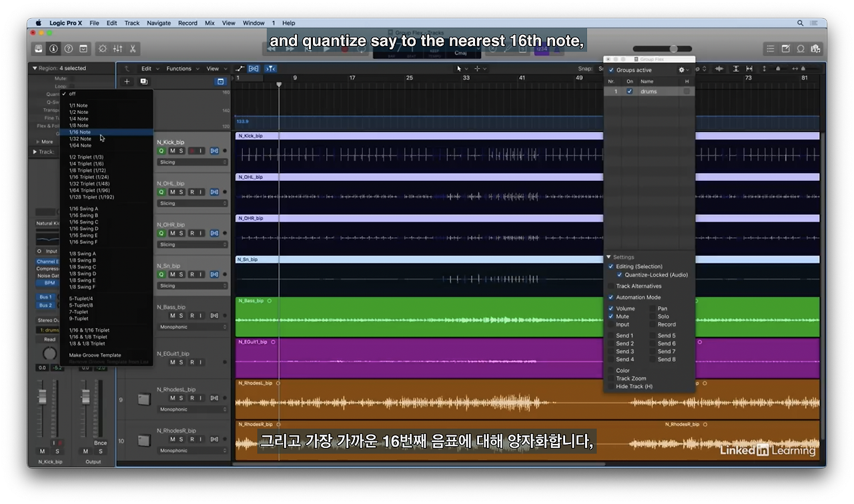The image size is (854, 504).
Task: Open the Apple menu
Action: click(38, 23)
